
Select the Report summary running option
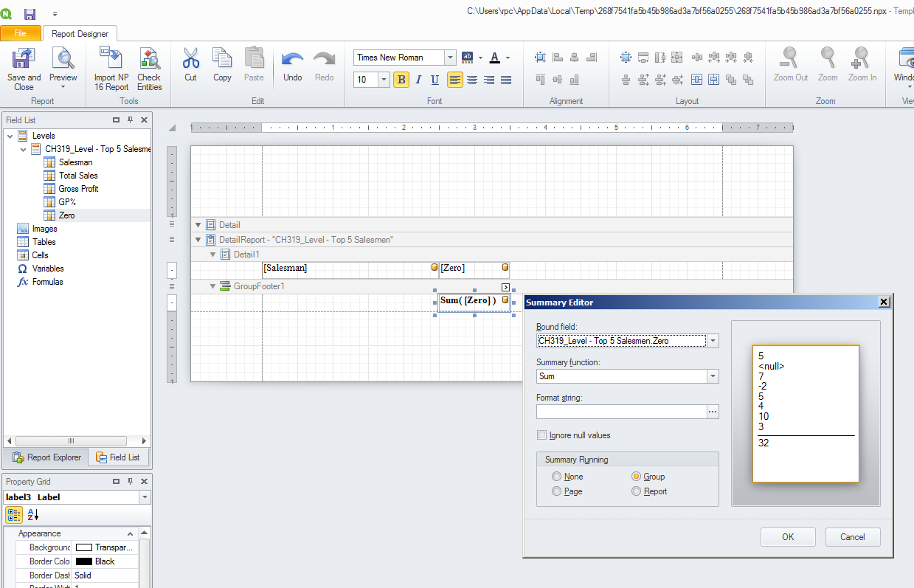point(637,491)
